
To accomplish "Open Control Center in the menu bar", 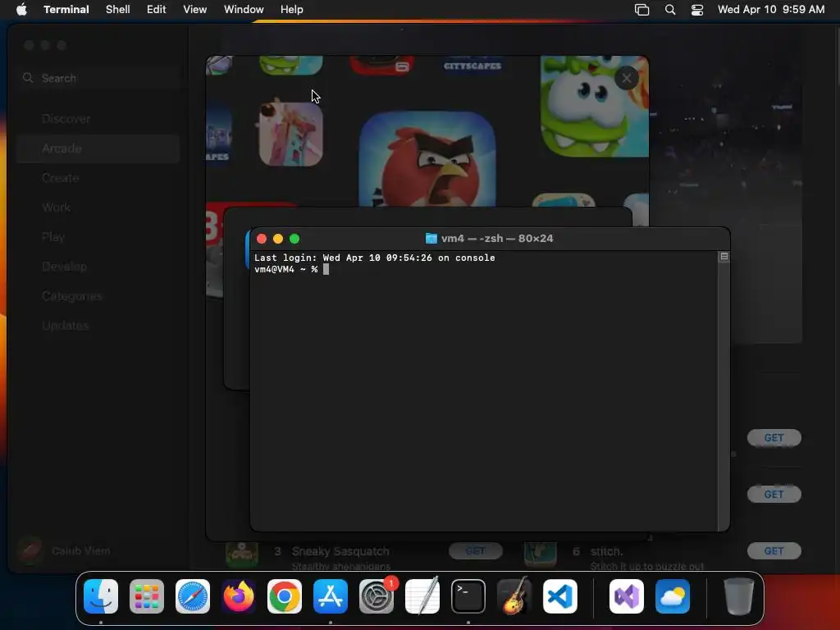I will 697,9.
